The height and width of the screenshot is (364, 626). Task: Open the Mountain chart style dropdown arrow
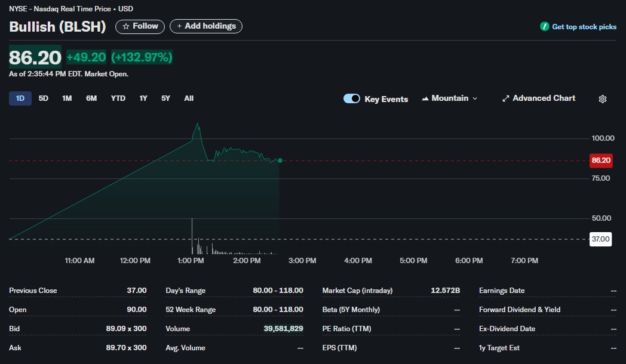pos(475,98)
